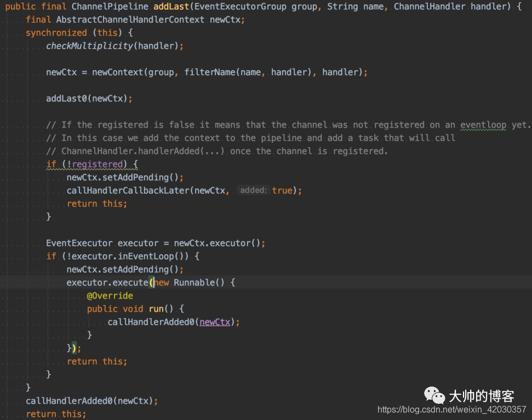This screenshot has width=532, height=420.
Task: Click the callHandlerCallbackLater method call
Action: 128,191
